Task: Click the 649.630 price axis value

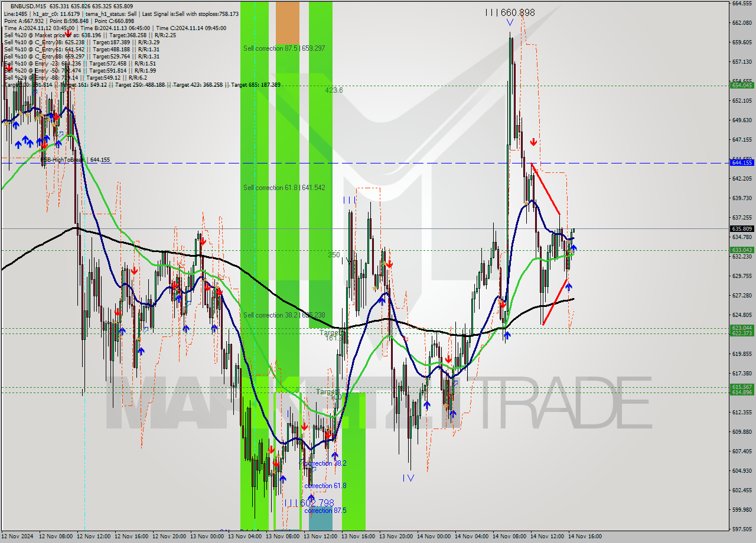Action: 742,120
